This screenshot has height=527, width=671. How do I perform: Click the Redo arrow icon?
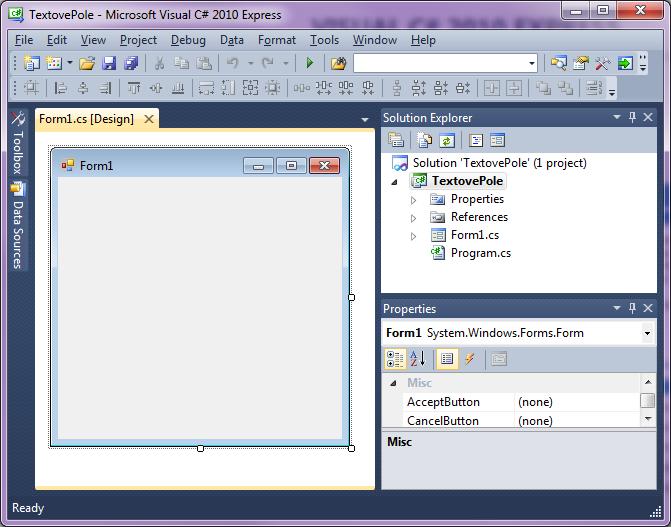[268, 64]
